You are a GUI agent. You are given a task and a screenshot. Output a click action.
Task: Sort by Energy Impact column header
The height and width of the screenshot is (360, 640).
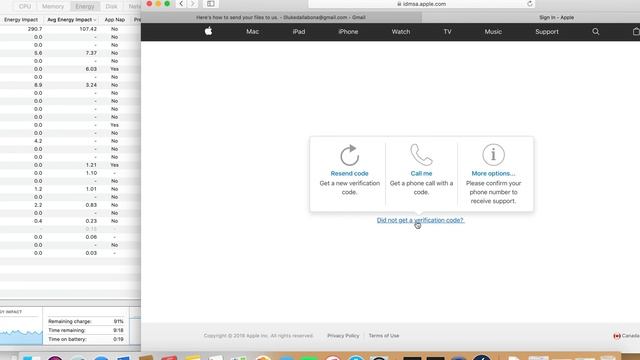click(x=21, y=20)
